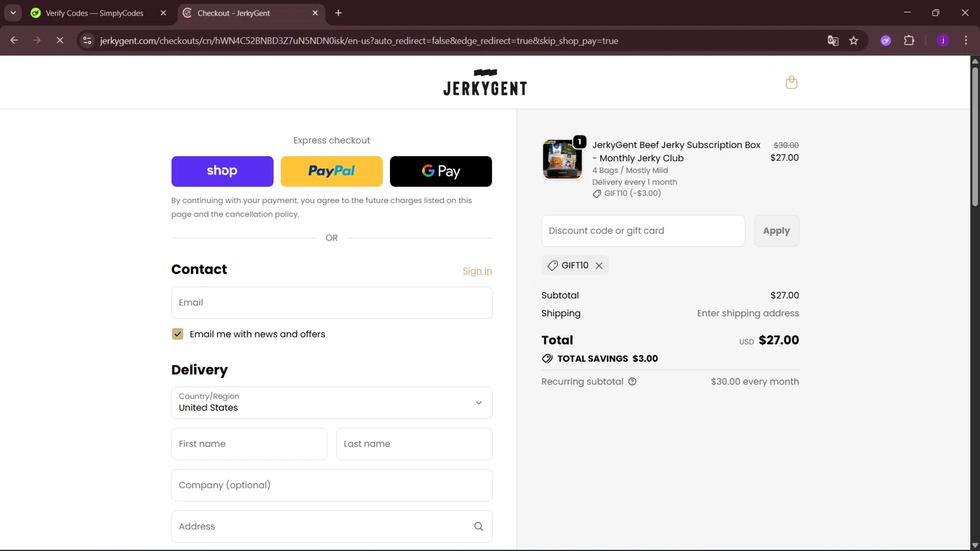The height and width of the screenshot is (551, 980).
Task: Click the browser forward arrow
Action: (x=37, y=40)
